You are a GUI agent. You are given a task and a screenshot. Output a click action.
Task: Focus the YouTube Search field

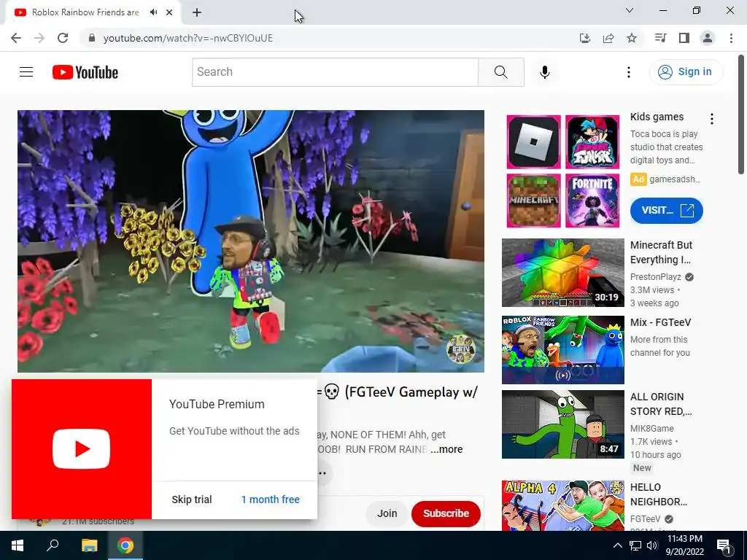point(336,72)
